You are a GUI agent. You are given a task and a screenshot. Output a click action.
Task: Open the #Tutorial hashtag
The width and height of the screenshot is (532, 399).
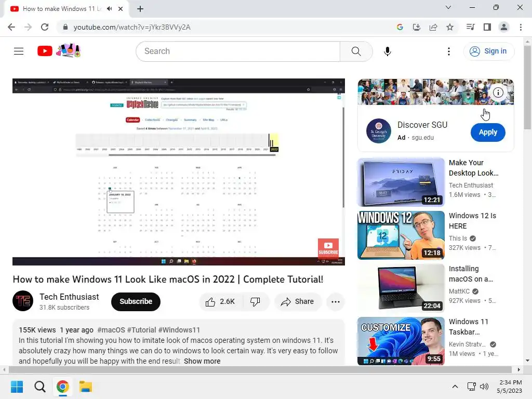(141, 330)
